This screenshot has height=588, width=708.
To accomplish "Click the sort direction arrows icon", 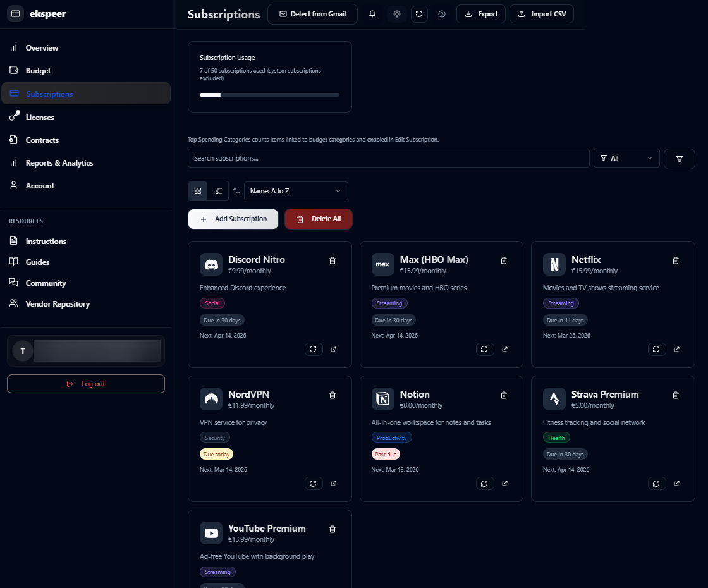I will pyautogui.click(x=236, y=191).
